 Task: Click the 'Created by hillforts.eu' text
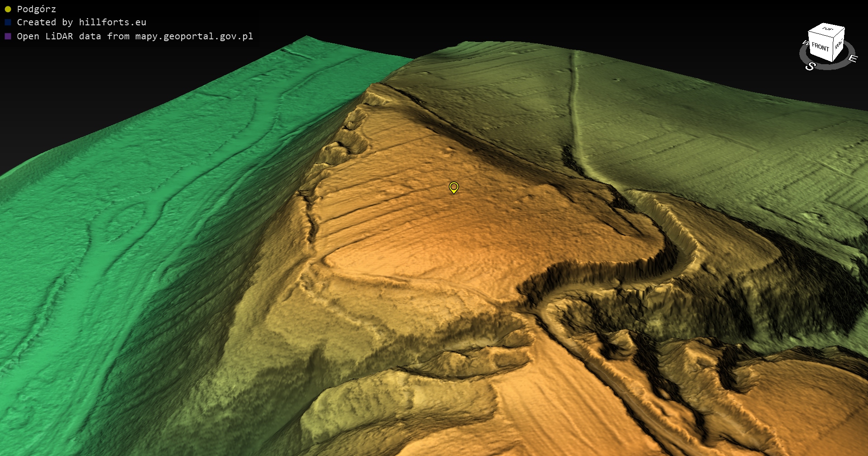tap(81, 22)
